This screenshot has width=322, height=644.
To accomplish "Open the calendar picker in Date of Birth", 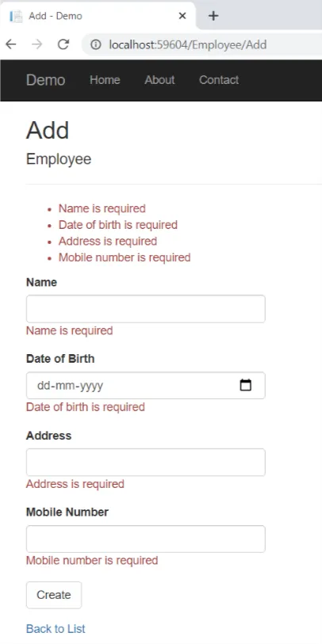I will tap(246, 385).
